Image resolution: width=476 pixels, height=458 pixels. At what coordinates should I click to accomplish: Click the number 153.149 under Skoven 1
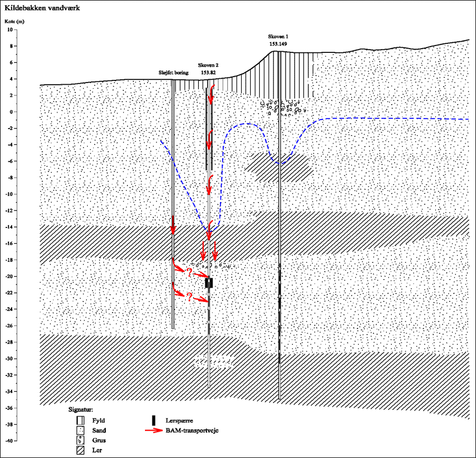point(278,44)
